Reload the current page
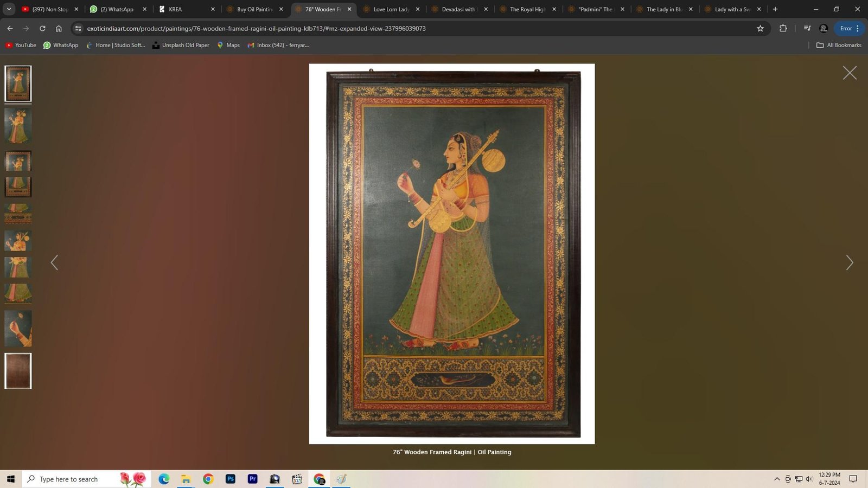Image resolution: width=868 pixels, height=488 pixels. point(42,28)
